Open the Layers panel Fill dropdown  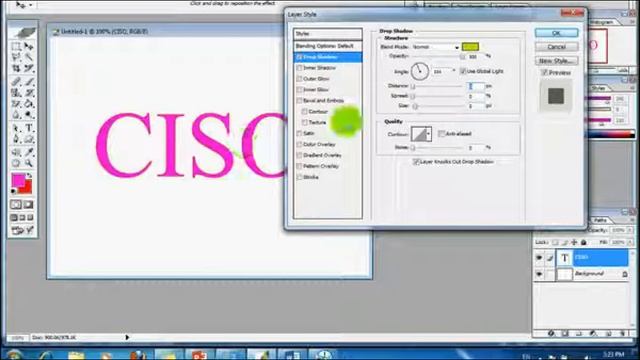(631, 242)
